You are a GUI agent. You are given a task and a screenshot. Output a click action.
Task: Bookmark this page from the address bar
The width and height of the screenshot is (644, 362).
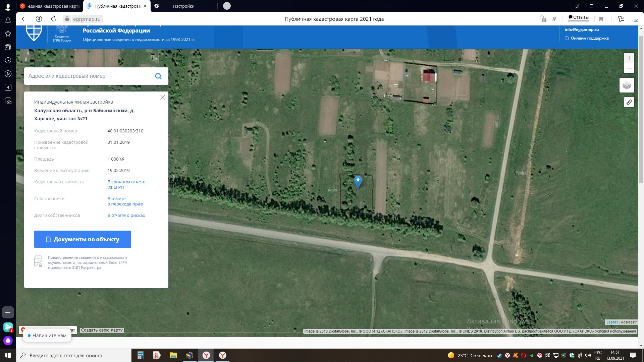click(x=601, y=19)
